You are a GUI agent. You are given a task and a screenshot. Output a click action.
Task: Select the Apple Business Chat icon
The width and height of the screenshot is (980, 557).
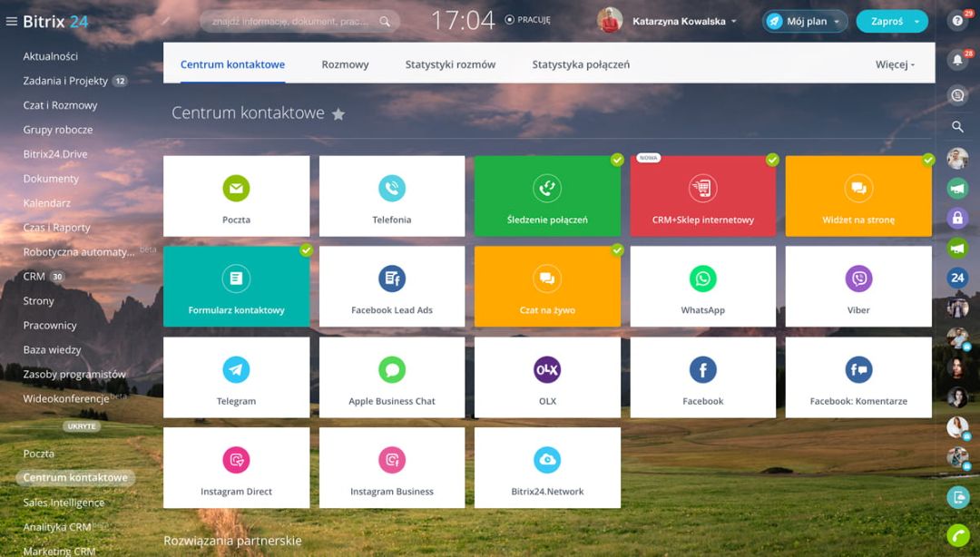tap(392, 369)
